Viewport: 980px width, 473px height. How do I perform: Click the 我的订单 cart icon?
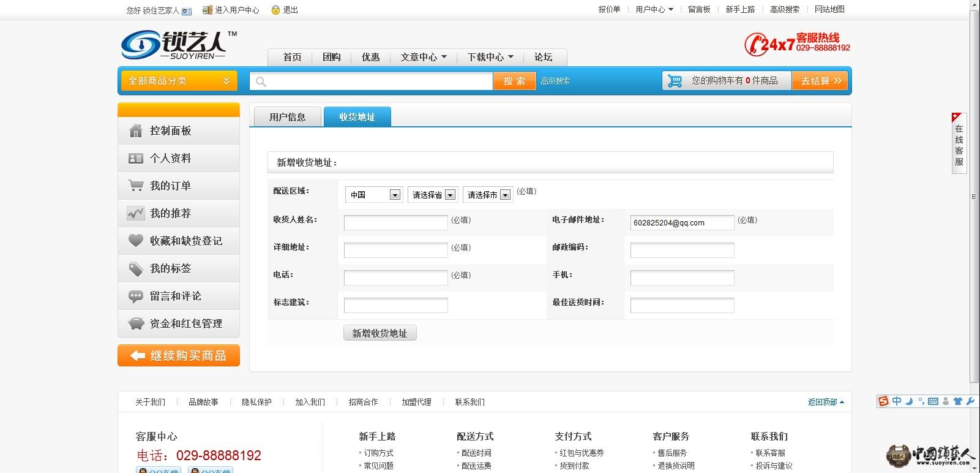click(136, 186)
